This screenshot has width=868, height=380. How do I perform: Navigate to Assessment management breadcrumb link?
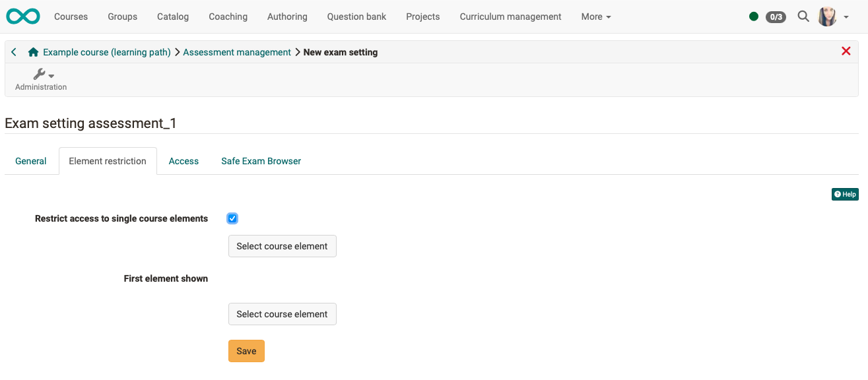point(235,51)
